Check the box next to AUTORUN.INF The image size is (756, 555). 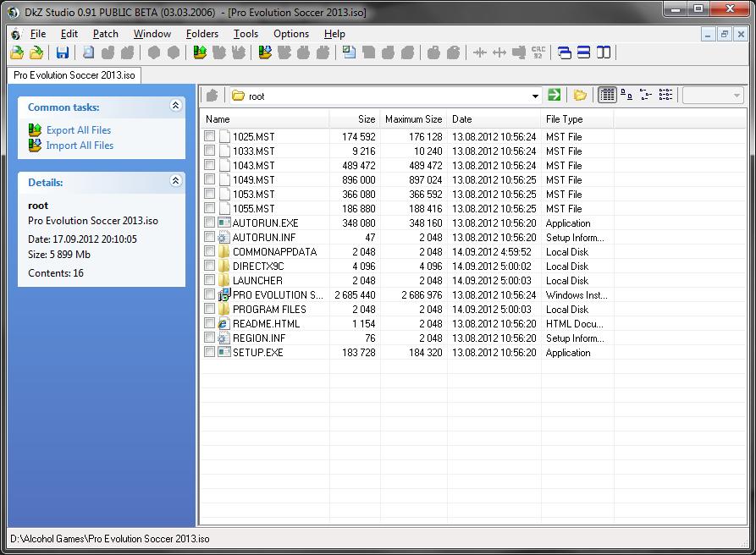pos(209,237)
